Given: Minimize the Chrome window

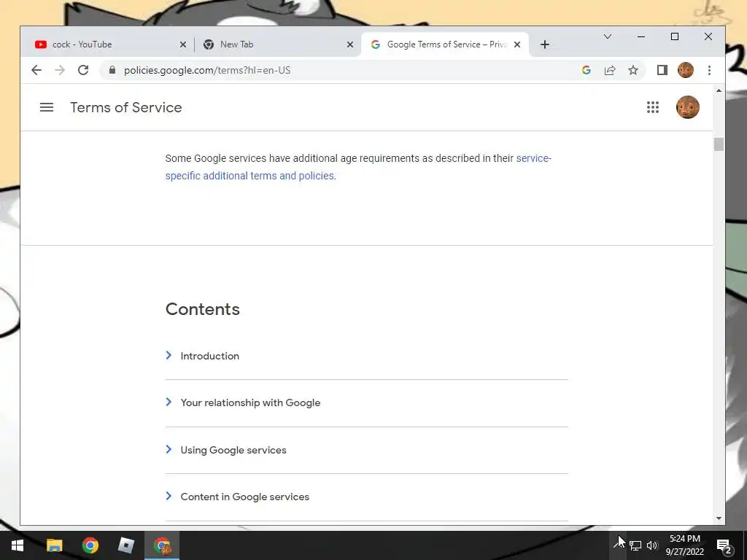Looking at the screenshot, I should point(641,36).
